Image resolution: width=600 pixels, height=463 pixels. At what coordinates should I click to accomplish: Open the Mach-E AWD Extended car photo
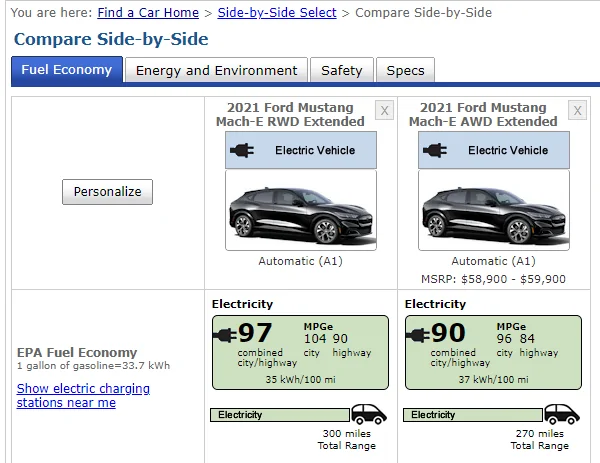tap(494, 210)
